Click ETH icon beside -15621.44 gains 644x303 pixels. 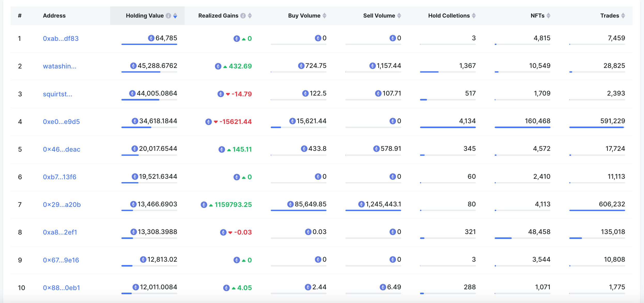point(208,122)
